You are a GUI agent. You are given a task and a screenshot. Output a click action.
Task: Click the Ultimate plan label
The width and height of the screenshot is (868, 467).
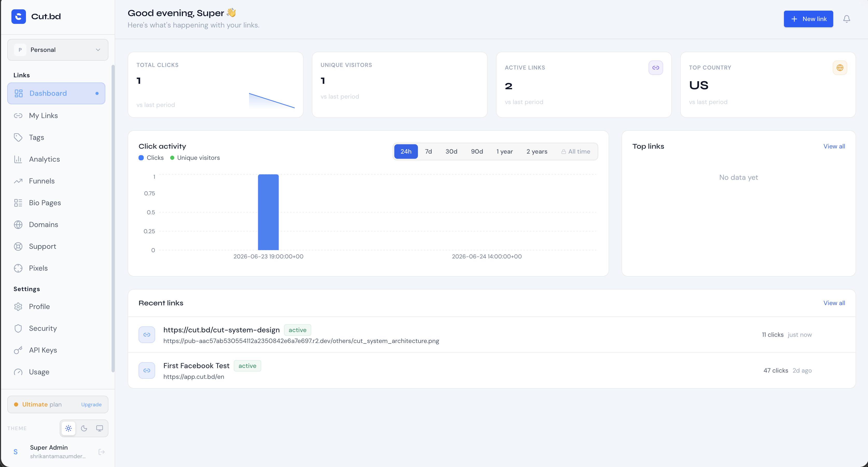(x=42, y=404)
